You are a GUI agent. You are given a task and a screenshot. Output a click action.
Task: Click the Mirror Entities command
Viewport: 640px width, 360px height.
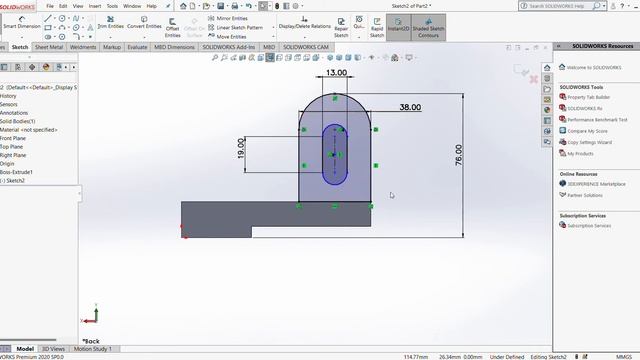(228, 18)
